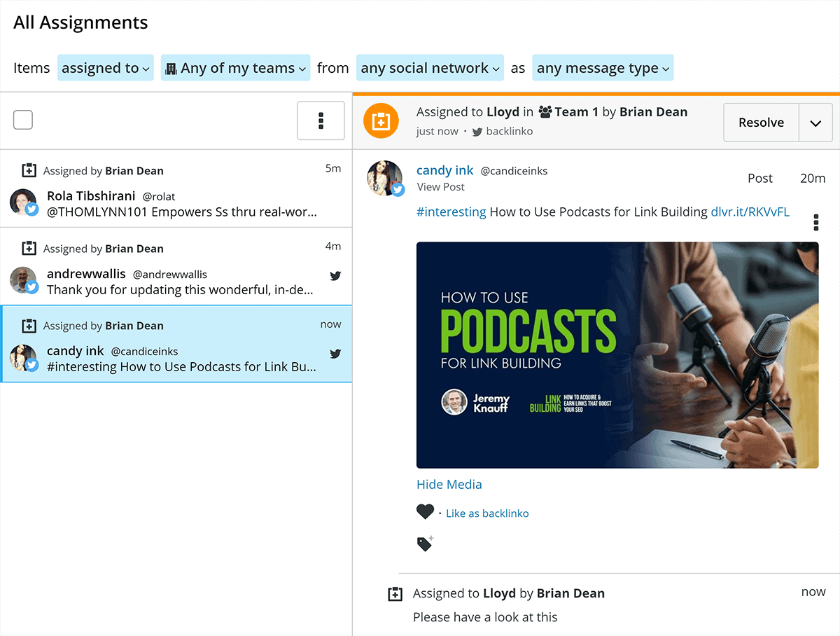Viewport: 840px width, 636px height.
Task: Click the @rolat handle
Action: coord(159,197)
